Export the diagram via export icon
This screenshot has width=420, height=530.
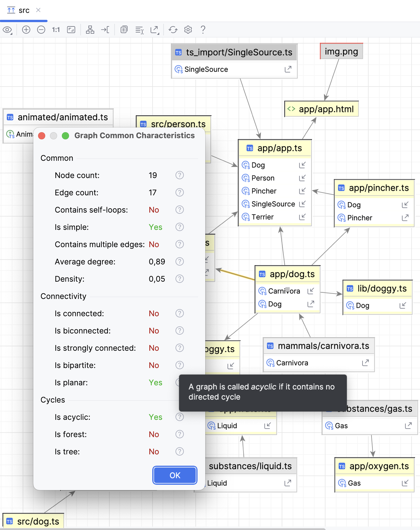click(155, 30)
